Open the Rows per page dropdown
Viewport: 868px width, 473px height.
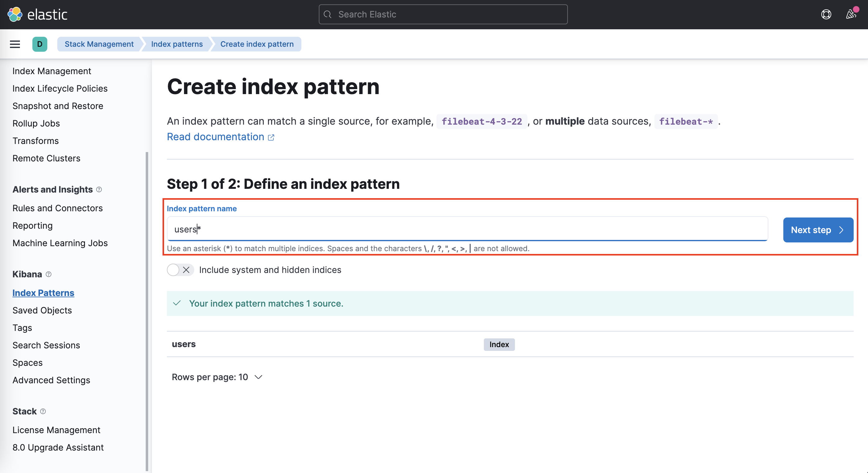point(217,377)
